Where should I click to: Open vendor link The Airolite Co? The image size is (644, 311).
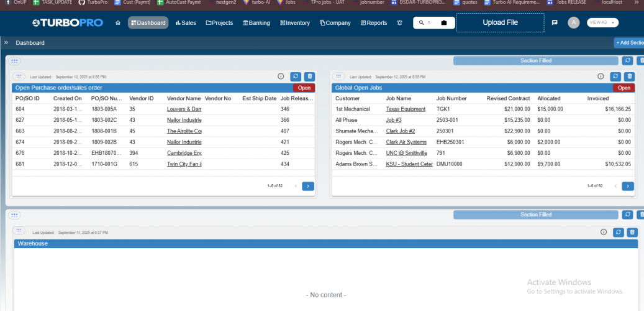184,131
